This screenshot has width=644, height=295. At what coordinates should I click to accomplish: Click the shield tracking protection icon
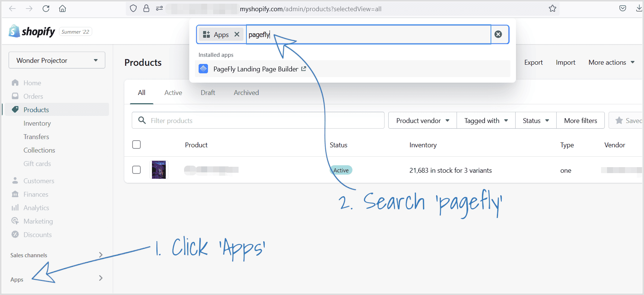[133, 8]
